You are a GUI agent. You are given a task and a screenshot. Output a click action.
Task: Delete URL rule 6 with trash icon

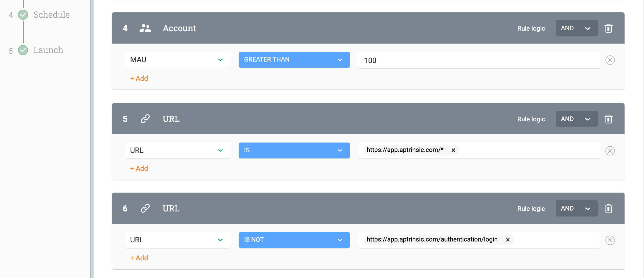coord(608,208)
